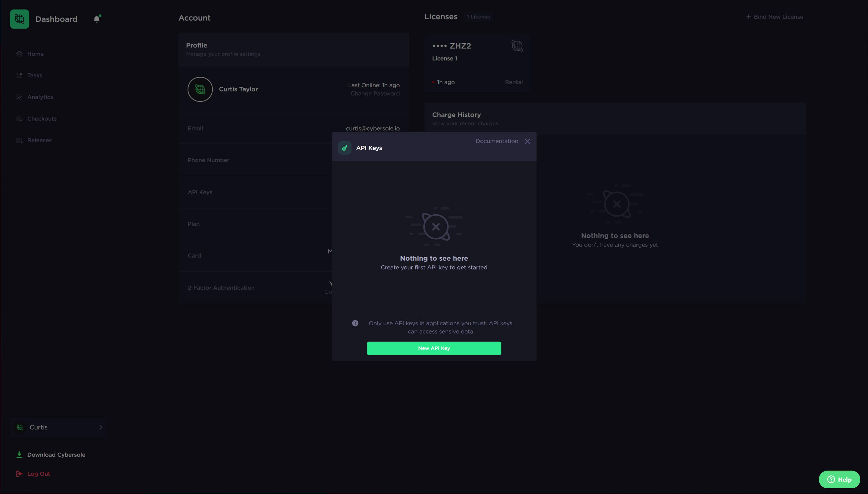Click the Tasks icon in the sidebar
Screen dimensions: 868x494
[x=19, y=75]
